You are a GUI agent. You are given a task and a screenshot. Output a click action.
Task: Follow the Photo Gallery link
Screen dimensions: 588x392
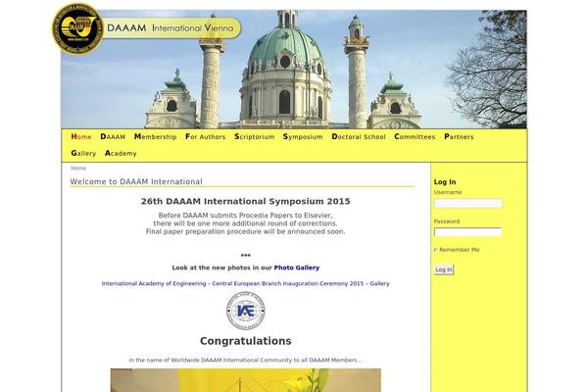click(297, 268)
